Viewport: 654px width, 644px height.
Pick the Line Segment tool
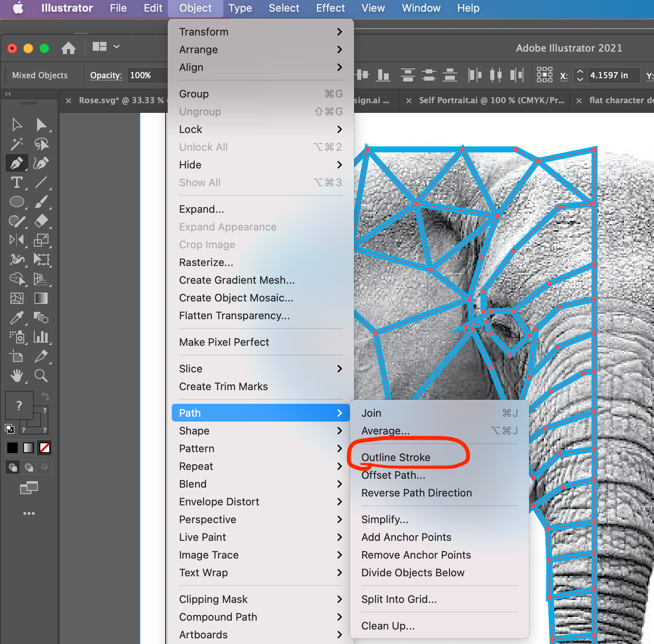[42, 183]
